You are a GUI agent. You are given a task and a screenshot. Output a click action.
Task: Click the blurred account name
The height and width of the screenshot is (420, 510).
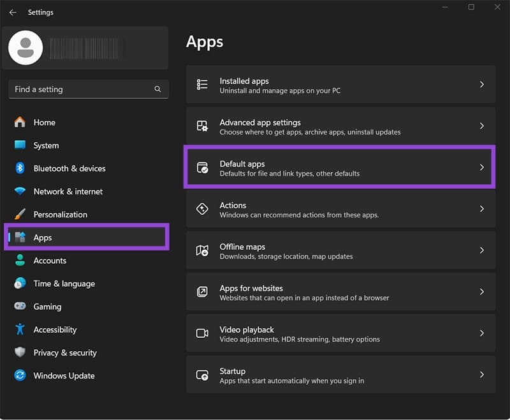point(86,48)
